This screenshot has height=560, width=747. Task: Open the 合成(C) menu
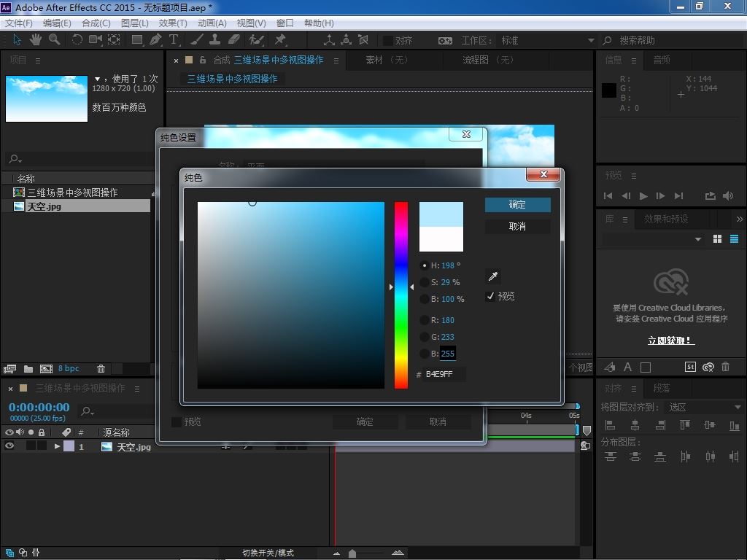point(96,23)
